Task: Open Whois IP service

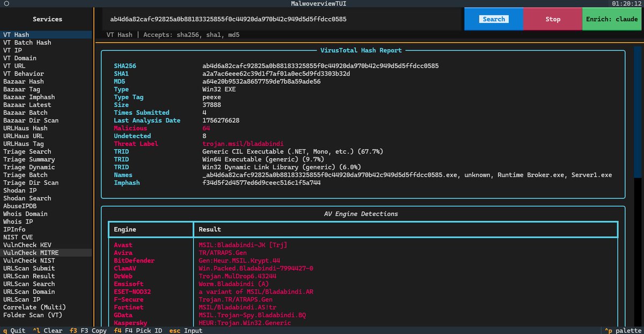Action: [47, 221]
